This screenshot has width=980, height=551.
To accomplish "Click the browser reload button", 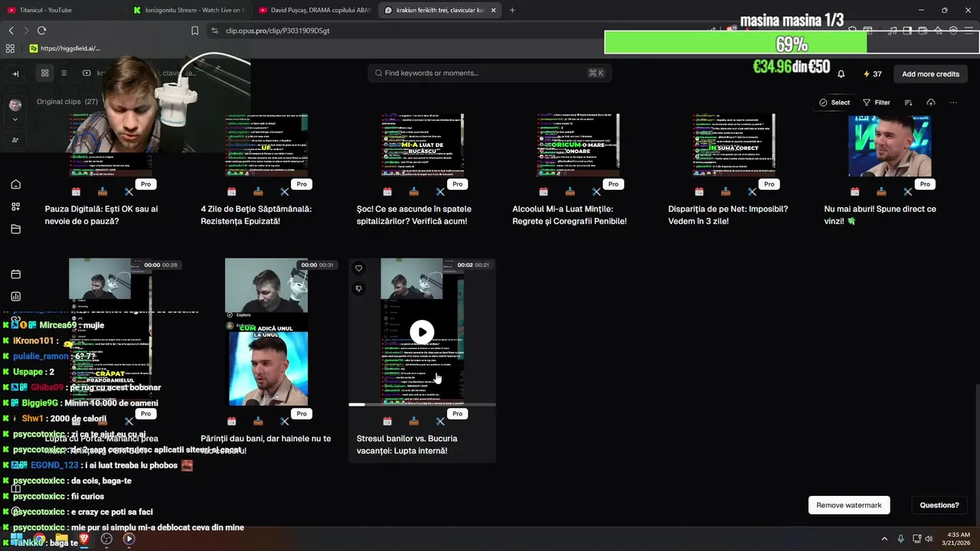I will coord(41,31).
